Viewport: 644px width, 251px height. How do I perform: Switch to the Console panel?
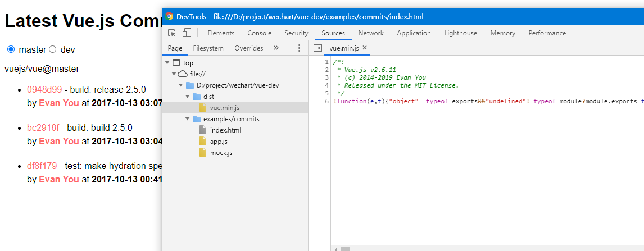pos(260,33)
